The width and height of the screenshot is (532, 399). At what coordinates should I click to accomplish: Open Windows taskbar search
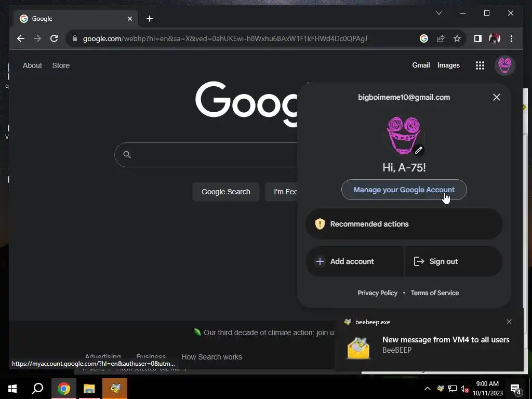(x=37, y=389)
